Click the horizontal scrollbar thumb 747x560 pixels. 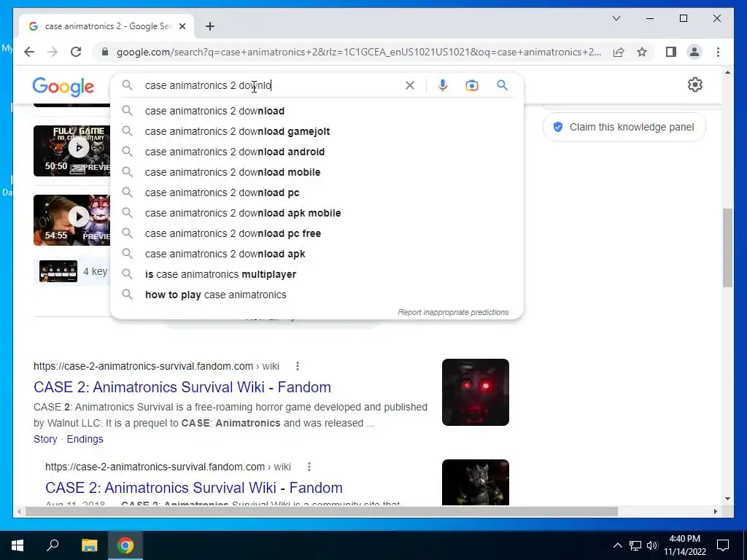322,511
